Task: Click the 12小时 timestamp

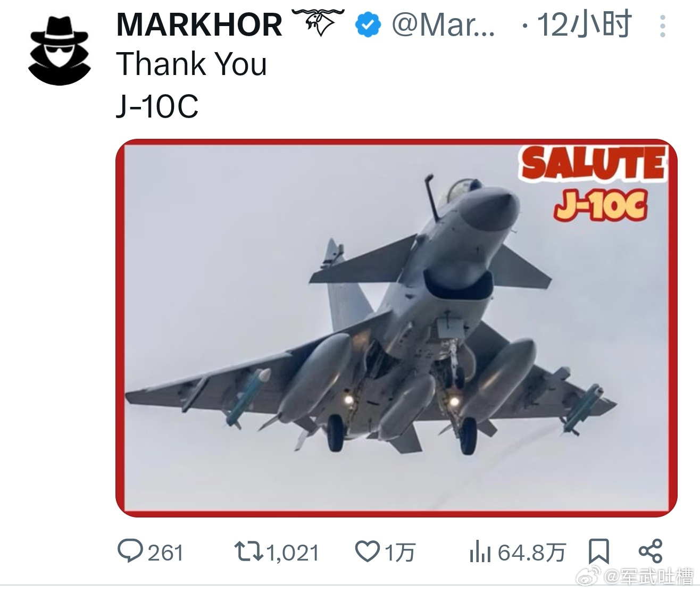Action: [584, 24]
